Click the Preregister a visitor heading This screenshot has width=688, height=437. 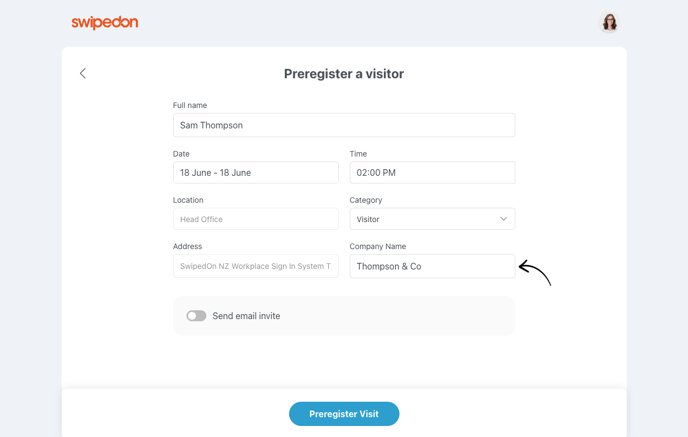[344, 74]
